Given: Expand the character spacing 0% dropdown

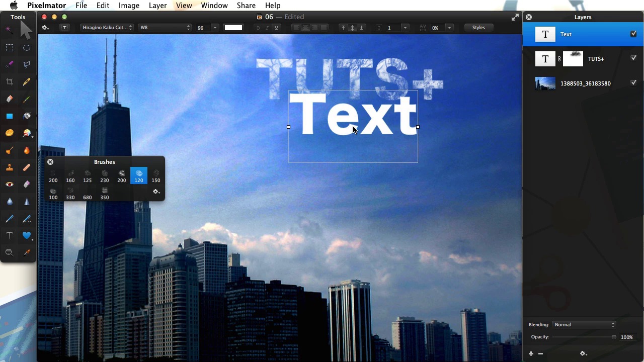Looking at the screenshot, I should [x=449, y=28].
